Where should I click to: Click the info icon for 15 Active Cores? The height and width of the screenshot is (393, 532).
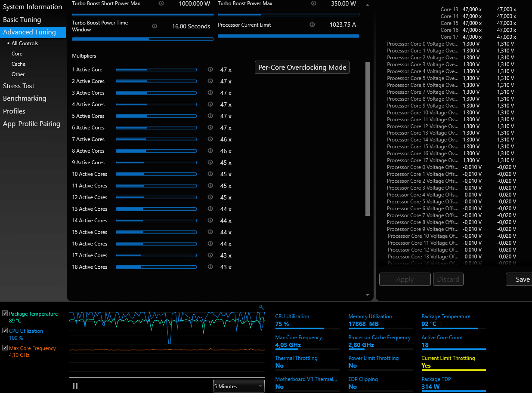coord(210,232)
